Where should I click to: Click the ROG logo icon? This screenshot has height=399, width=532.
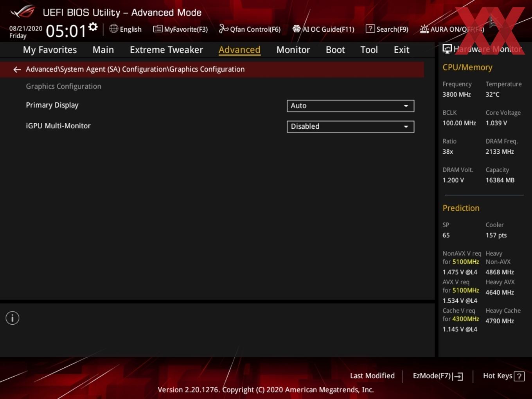pos(23,11)
